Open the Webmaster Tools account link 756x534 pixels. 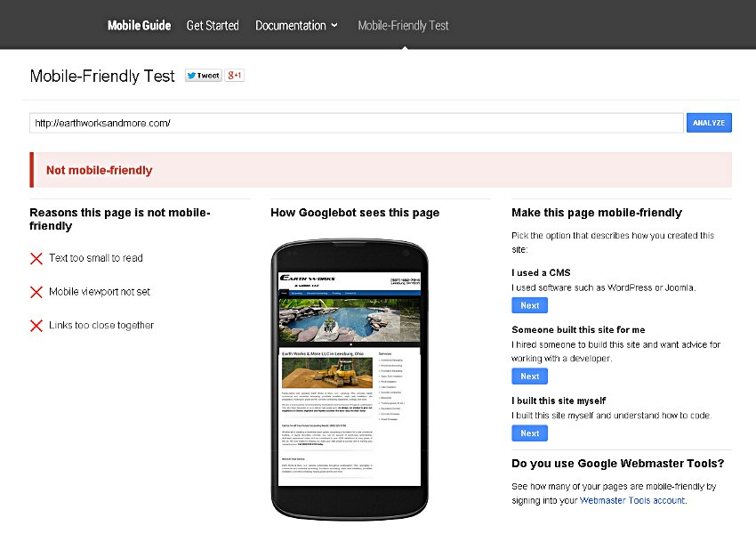point(631,501)
